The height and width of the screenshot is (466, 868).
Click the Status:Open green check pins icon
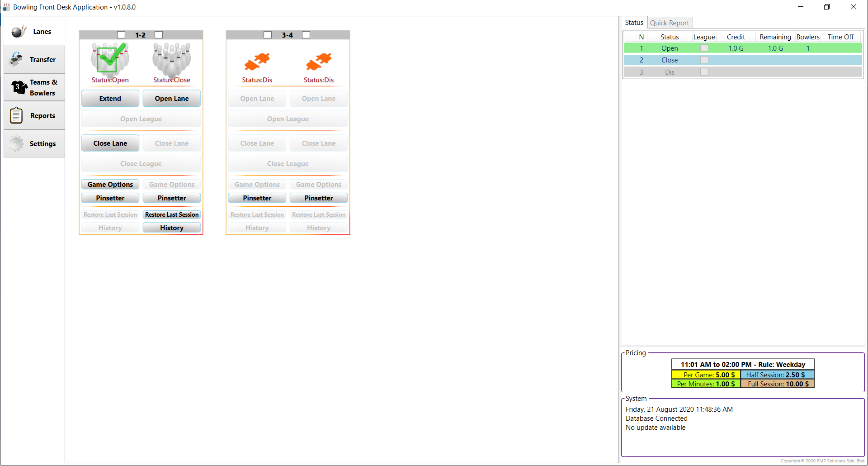pyautogui.click(x=109, y=60)
